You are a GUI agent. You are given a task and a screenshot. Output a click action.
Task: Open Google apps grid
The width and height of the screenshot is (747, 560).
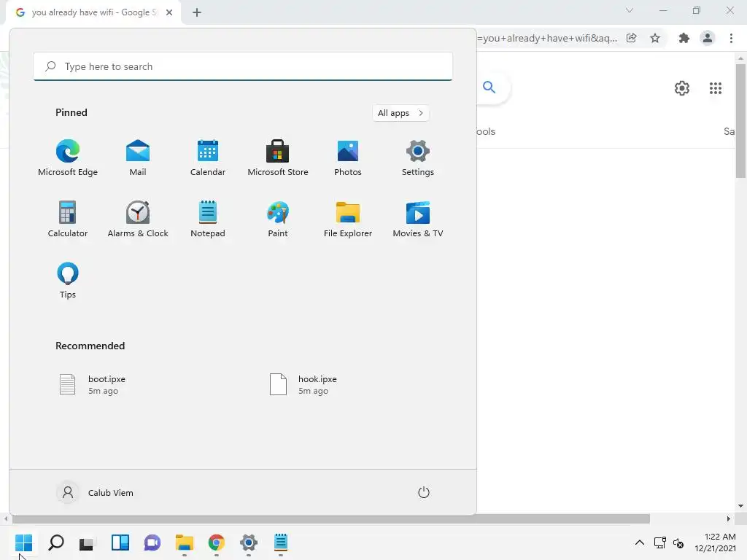(716, 88)
